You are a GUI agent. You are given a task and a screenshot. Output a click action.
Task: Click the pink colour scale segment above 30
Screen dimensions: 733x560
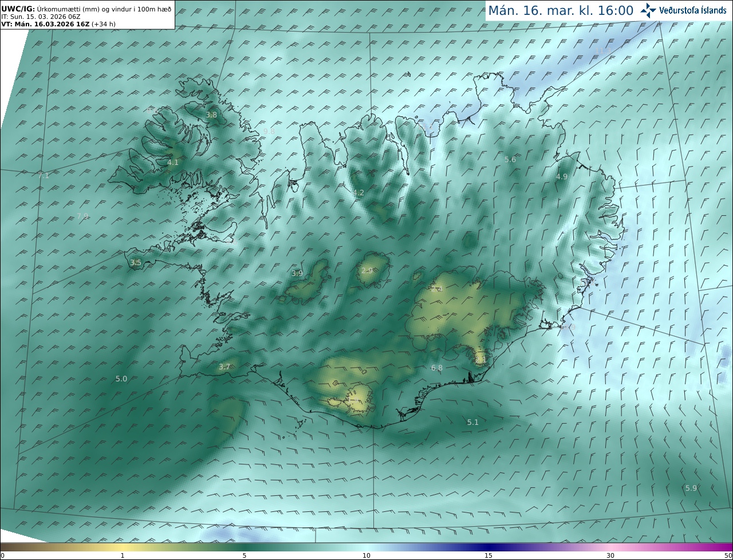point(610,547)
